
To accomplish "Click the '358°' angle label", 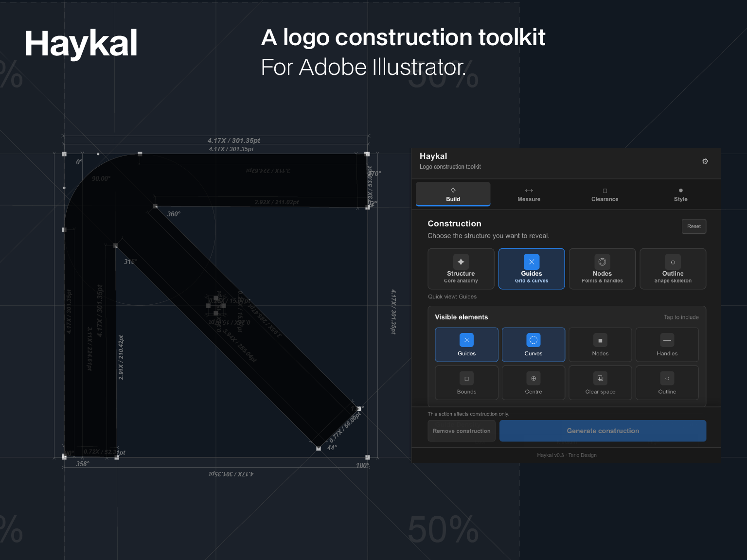I will (x=83, y=464).
